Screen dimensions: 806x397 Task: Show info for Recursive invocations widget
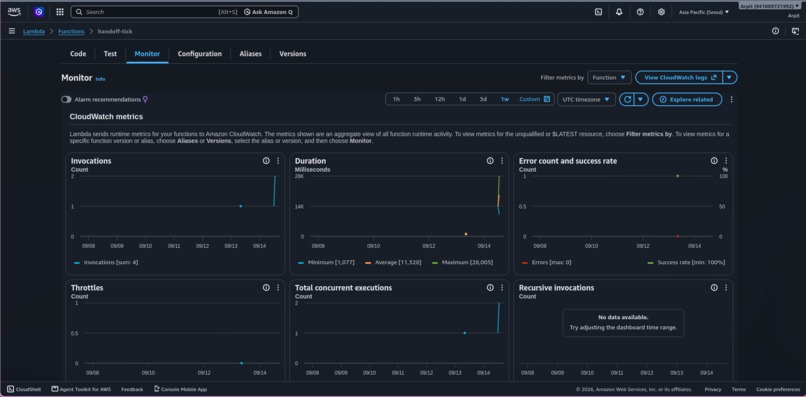tap(714, 287)
